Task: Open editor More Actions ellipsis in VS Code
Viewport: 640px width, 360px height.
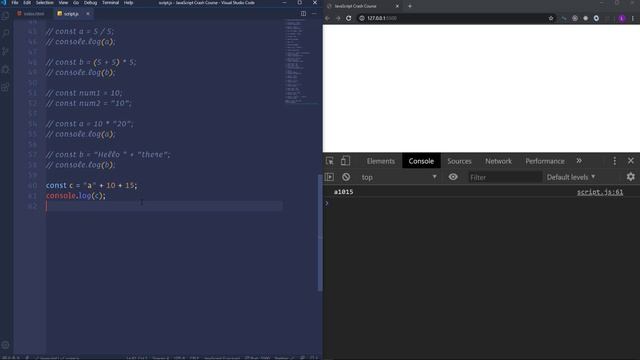Action: [314, 13]
